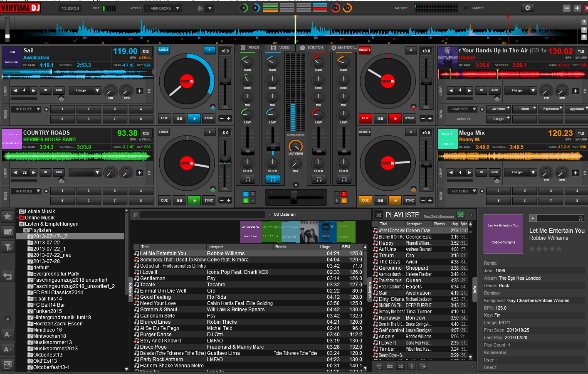Toggle LINKS button on deck 3
The image size is (588, 374).
tap(163, 132)
